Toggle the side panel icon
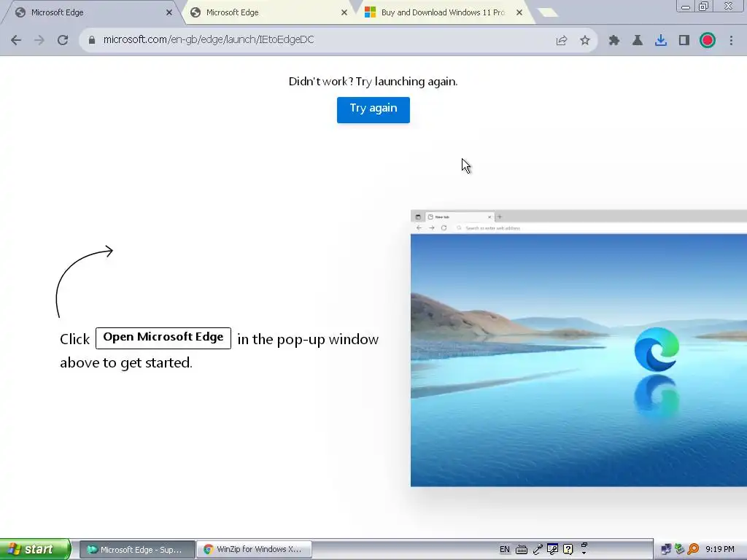The width and height of the screenshot is (747, 560). click(x=684, y=40)
